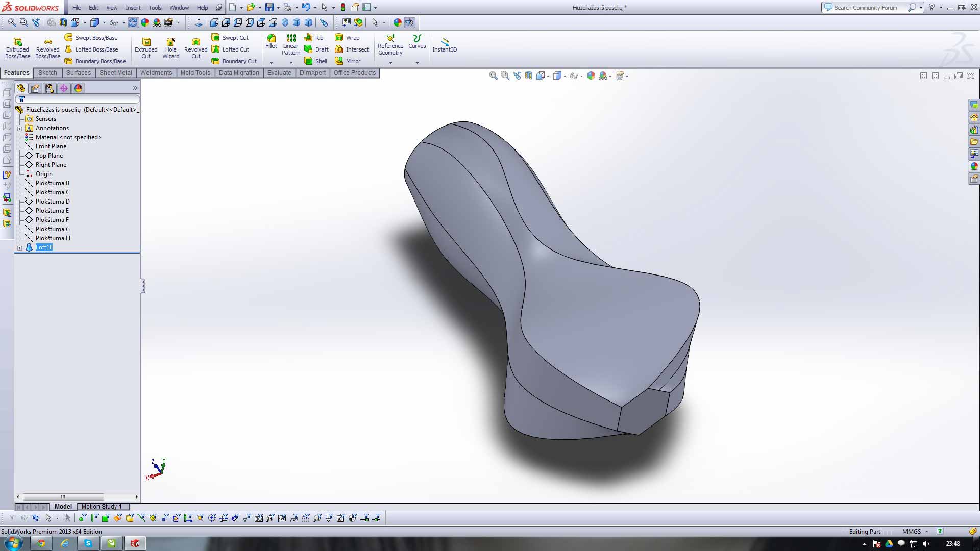Select Plokštuma D plane in tree
Screen dimensions: 980x551
(53, 202)
